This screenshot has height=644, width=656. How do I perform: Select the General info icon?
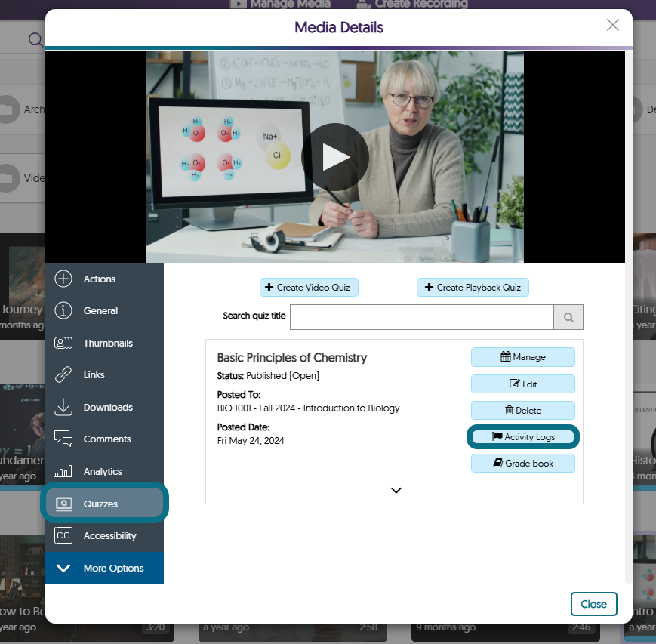63,310
